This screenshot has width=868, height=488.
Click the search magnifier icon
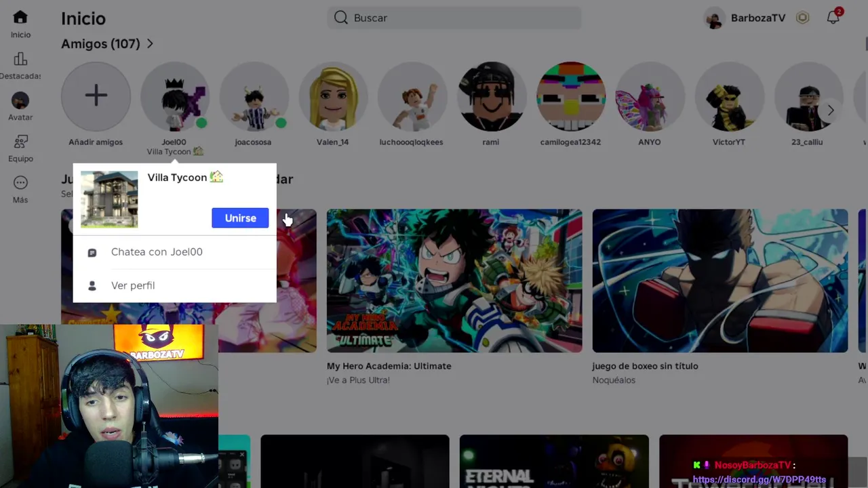[x=341, y=18]
